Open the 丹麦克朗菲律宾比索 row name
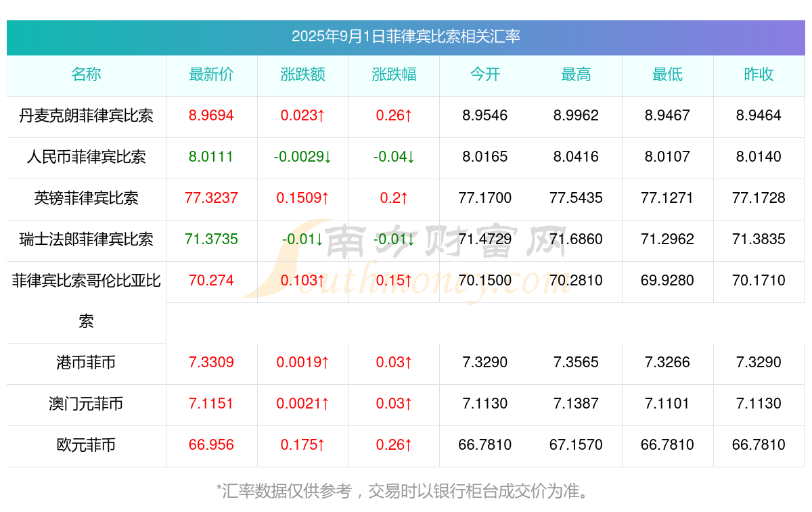The image size is (812, 512). click(x=86, y=116)
